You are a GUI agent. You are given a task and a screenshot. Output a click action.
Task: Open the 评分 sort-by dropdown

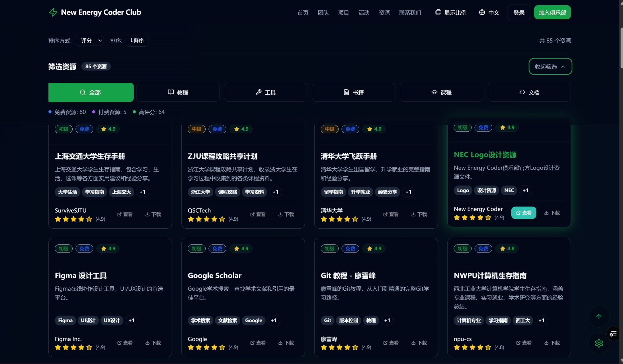(x=89, y=40)
